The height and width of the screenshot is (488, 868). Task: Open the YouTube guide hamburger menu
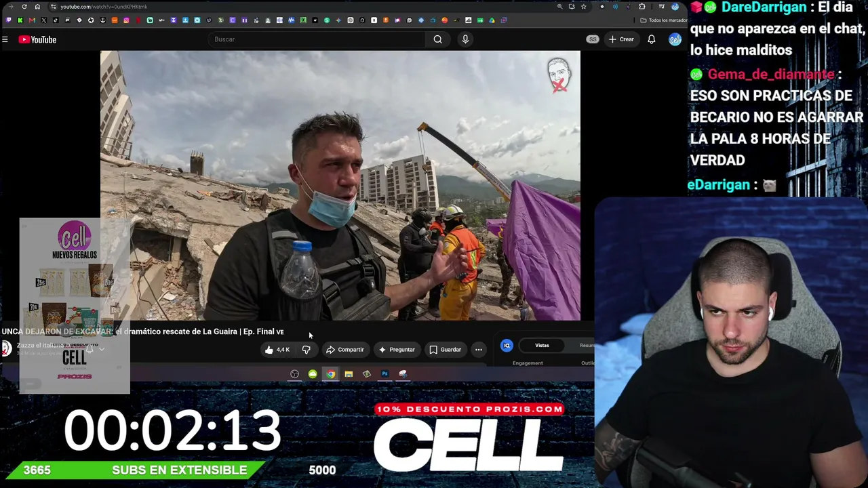pos(5,39)
